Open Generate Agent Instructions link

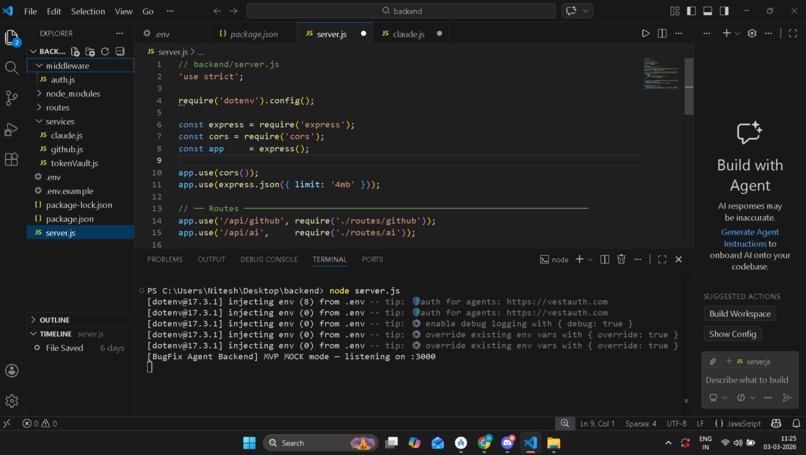click(x=749, y=238)
